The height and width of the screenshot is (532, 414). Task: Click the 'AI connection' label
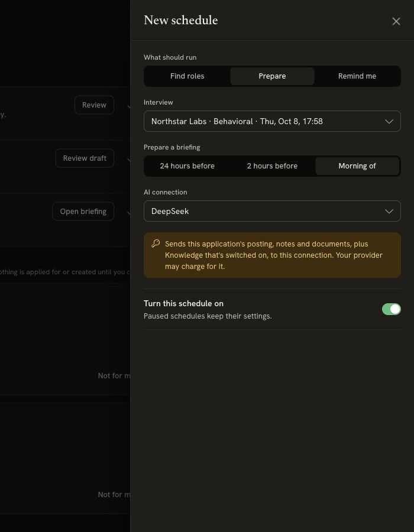point(165,192)
